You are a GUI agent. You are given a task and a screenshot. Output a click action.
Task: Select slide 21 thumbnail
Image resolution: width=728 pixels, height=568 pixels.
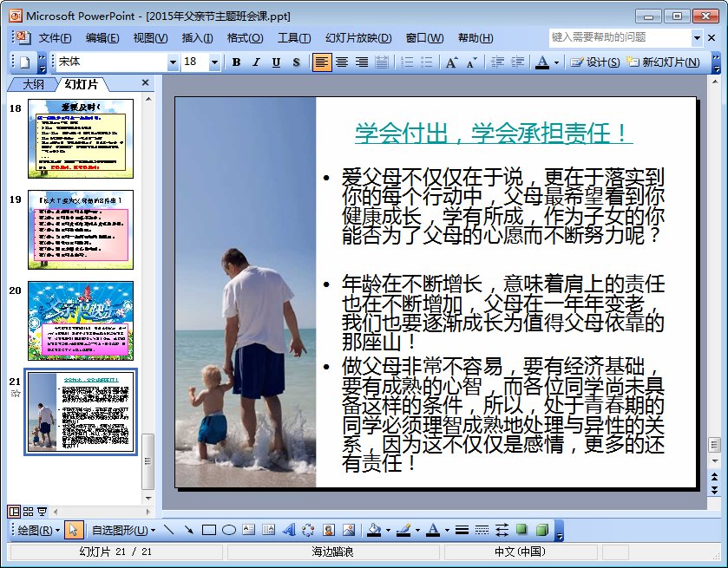[81, 412]
